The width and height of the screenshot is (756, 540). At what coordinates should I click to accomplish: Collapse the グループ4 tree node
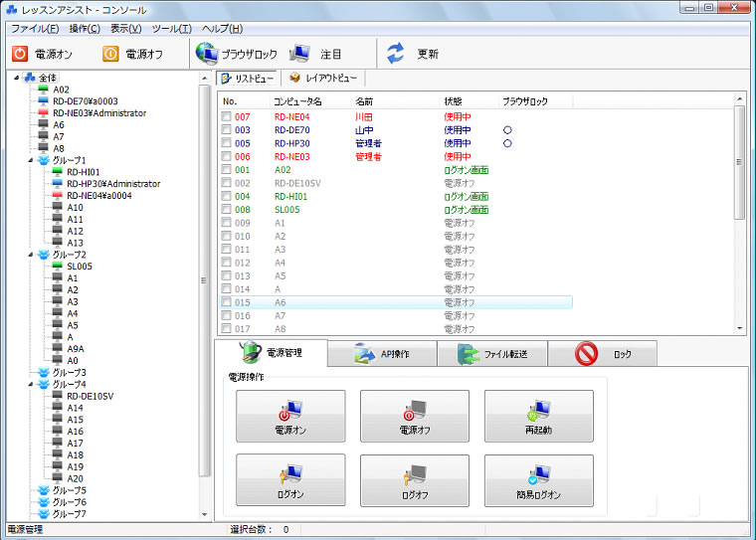(31, 384)
